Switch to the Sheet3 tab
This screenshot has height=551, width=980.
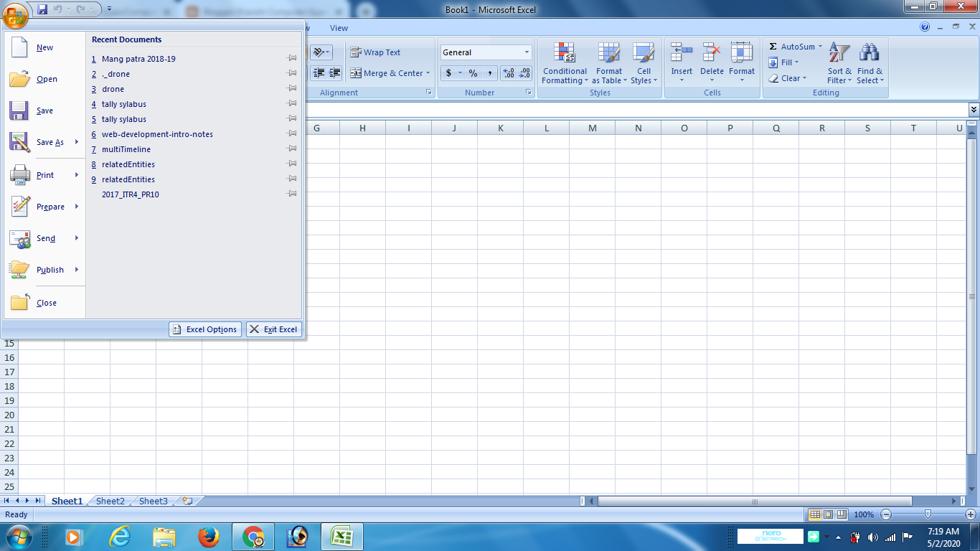154,501
